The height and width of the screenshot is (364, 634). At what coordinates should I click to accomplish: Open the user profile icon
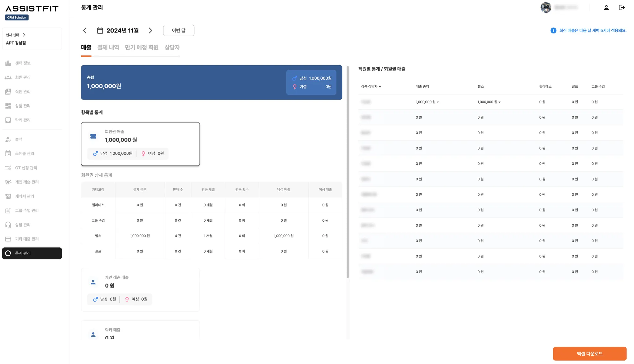606,7
